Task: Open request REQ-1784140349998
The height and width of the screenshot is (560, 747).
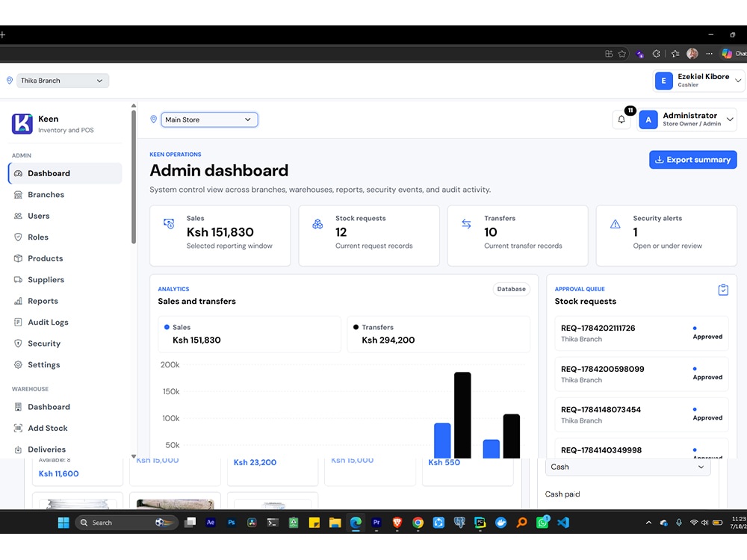Action: click(x=642, y=449)
